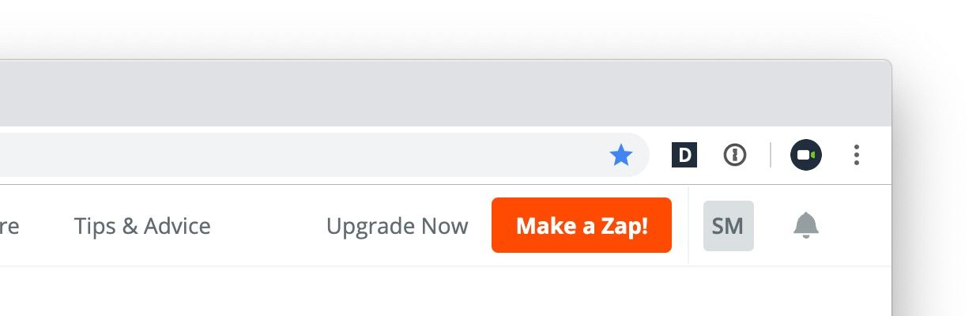The image size is (980, 316).
Task: Launch the extension marked with letter D
Action: point(684,155)
